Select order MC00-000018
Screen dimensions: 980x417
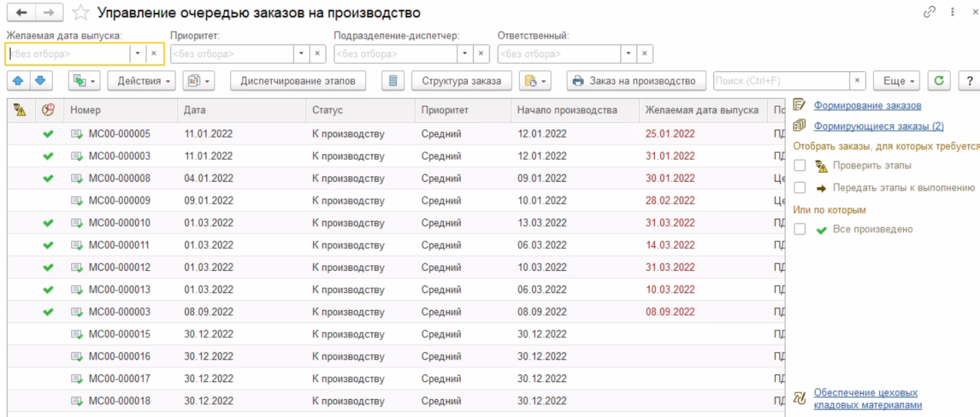396,401
